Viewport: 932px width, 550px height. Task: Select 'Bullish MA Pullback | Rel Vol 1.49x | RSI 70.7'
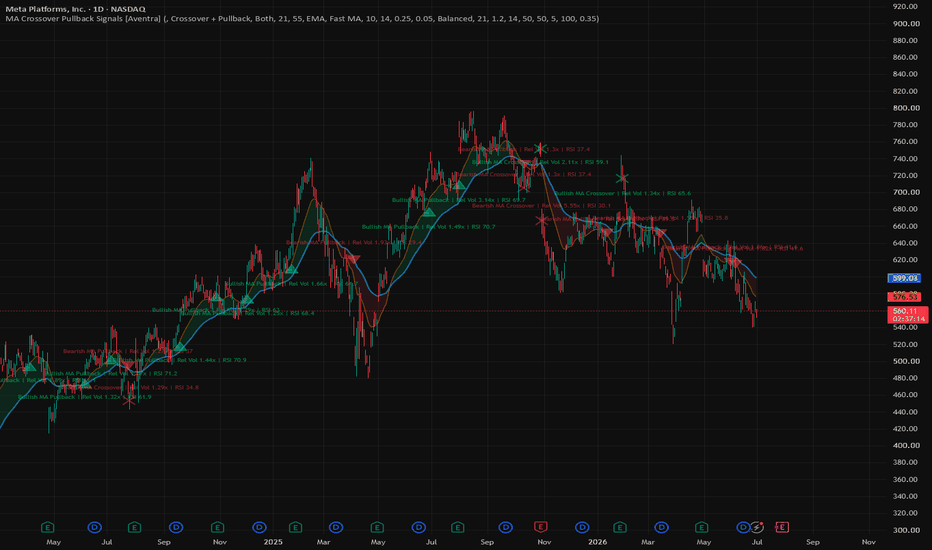(x=428, y=227)
